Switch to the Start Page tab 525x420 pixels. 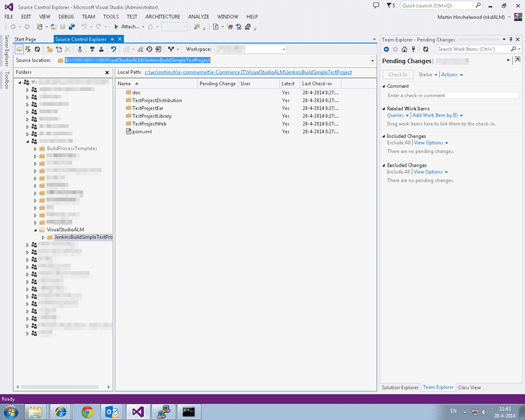[25, 39]
